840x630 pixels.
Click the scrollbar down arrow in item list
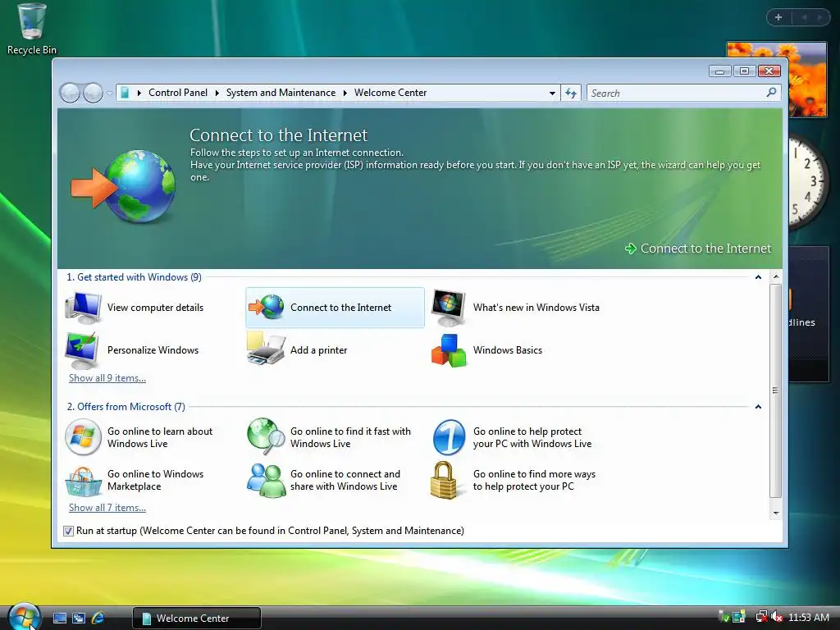tap(776, 514)
